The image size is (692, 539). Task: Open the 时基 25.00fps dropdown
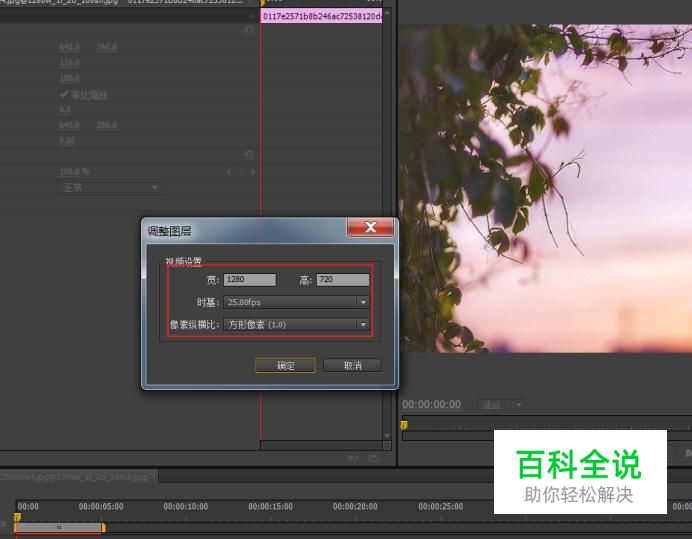(x=296, y=302)
